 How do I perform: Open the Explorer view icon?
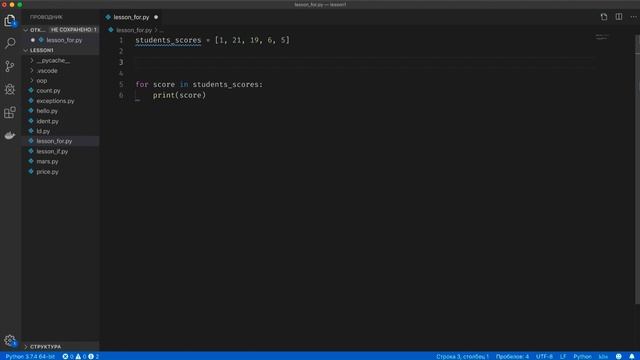10,20
